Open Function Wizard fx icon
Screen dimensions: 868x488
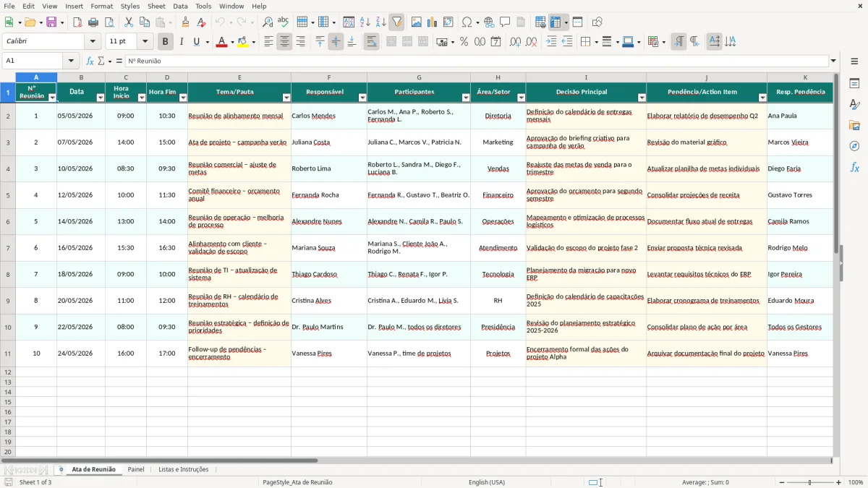coord(90,61)
